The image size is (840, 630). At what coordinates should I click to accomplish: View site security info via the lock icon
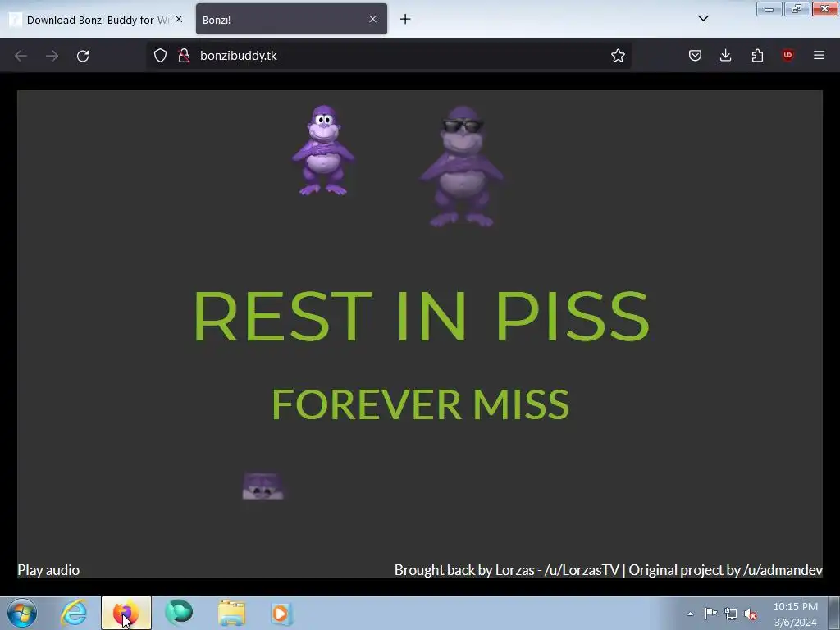pyautogui.click(x=184, y=55)
